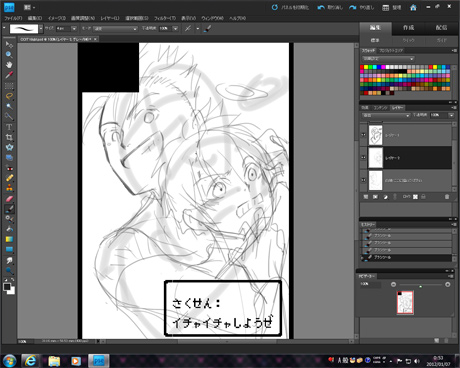This screenshot has height=368, width=460.
Task: Open the brush mode dropdown
Action: click(x=115, y=29)
